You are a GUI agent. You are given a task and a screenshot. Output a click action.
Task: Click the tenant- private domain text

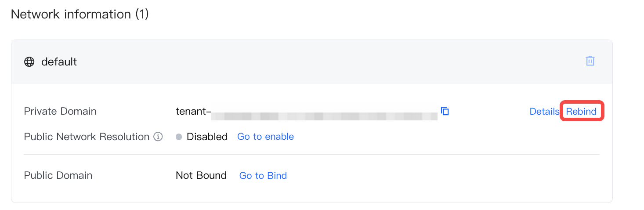(x=191, y=111)
